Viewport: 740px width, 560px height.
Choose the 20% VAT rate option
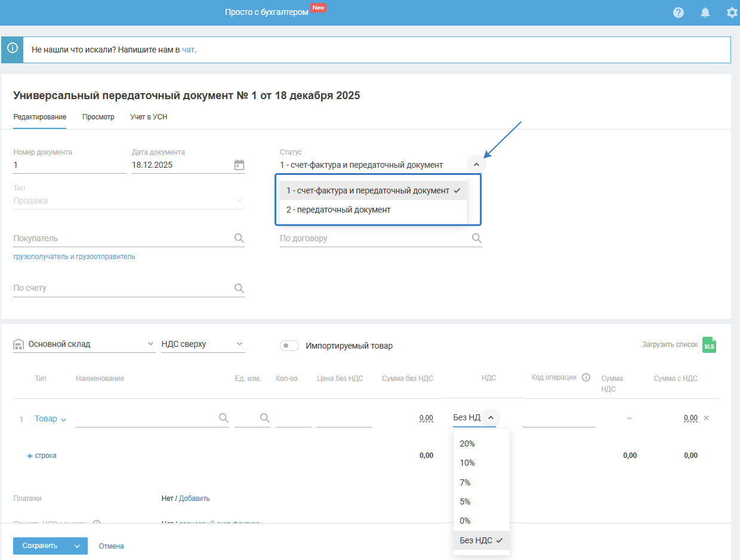(x=467, y=444)
